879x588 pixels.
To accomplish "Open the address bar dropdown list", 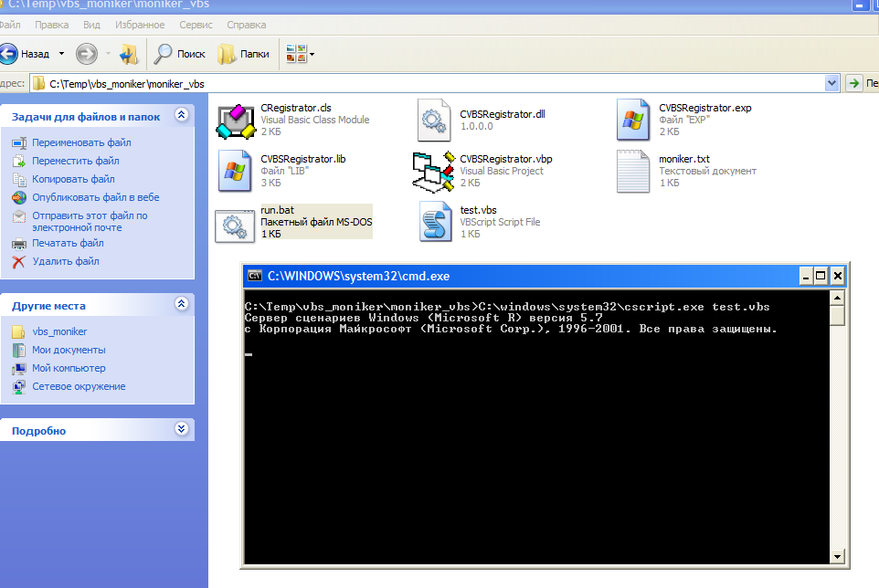I will [831, 83].
